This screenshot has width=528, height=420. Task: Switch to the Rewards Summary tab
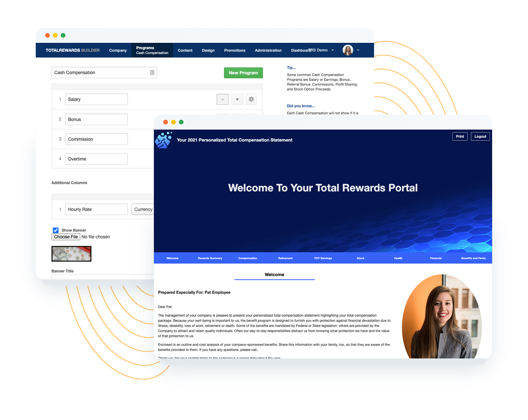coord(210,258)
